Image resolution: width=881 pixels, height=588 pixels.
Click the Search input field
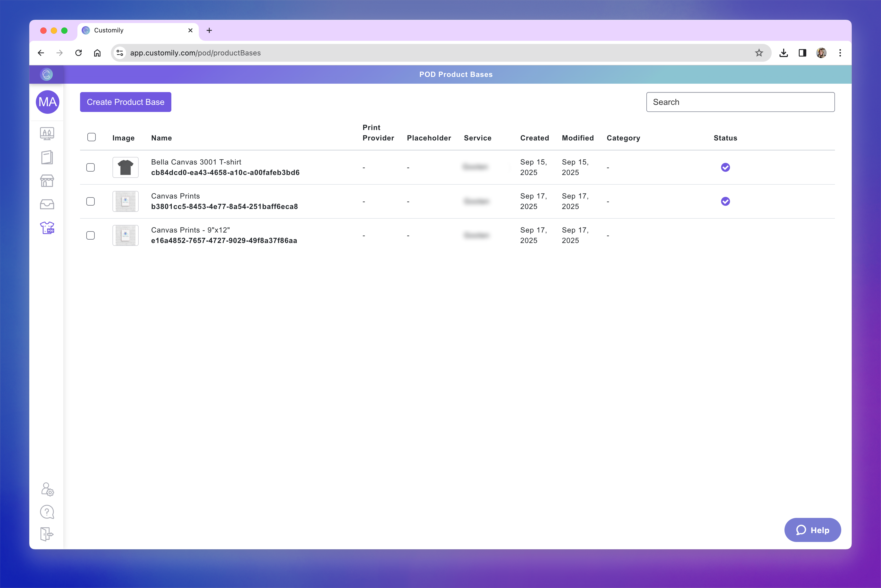pos(740,102)
